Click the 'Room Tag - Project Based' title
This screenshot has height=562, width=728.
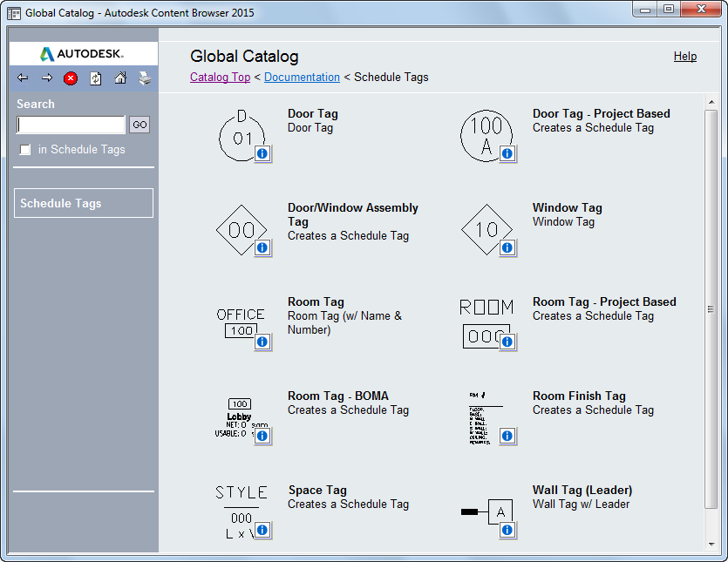pyautogui.click(x=604, y=301)
